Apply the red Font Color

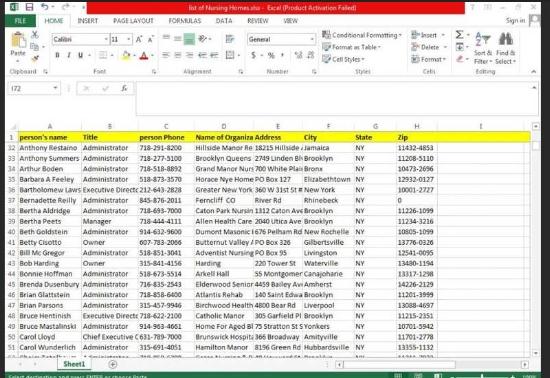pyautogui.click(x=144, y=55)
